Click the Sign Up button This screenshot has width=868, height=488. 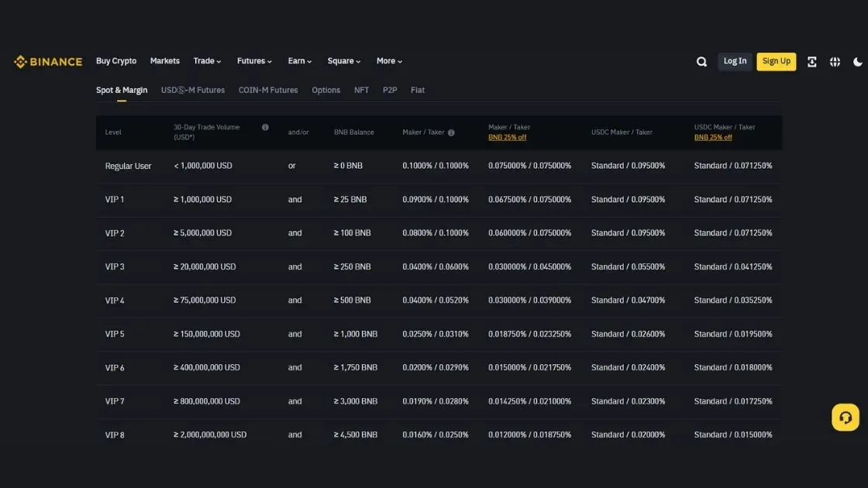(x=776, y=60)
